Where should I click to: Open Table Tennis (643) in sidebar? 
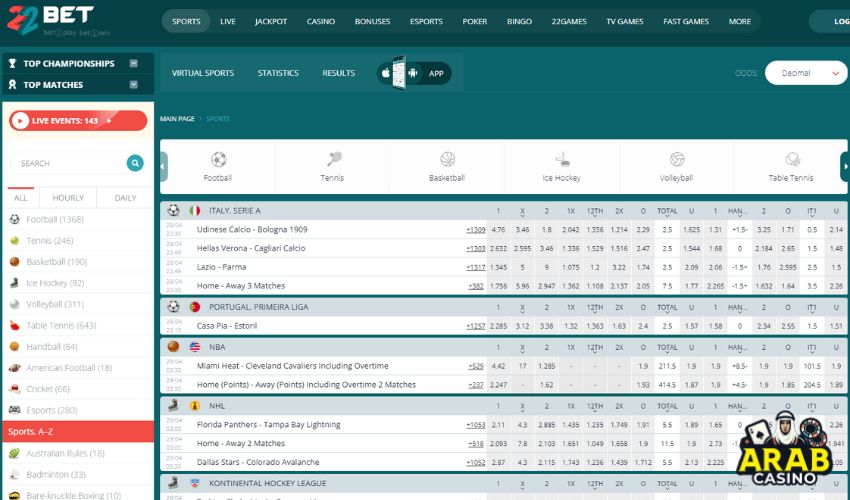(78, 325)
